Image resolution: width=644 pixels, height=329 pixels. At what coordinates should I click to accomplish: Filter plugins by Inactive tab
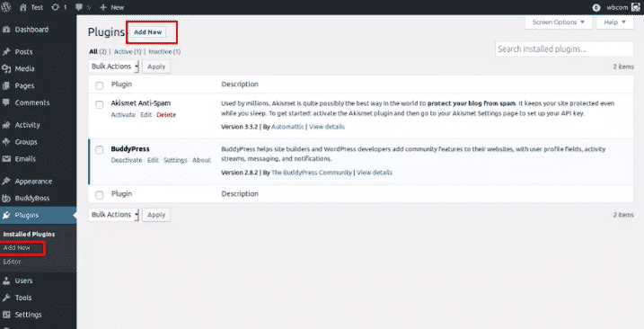164,52
